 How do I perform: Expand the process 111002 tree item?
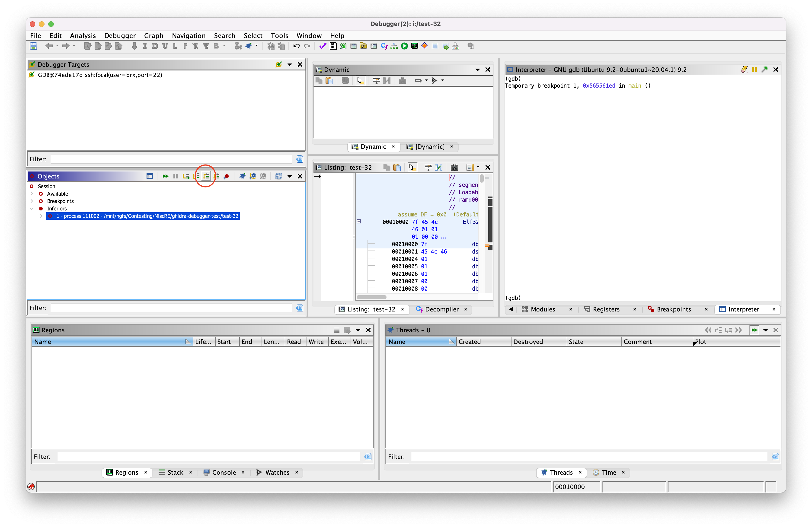(x=41, y=216)
